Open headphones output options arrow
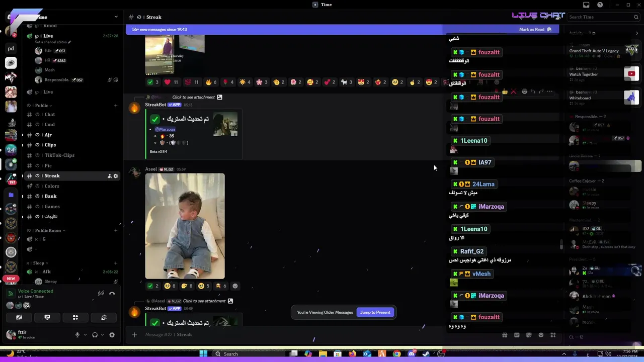644x362 pixels. pyautogui.click(x=102, y=335)
